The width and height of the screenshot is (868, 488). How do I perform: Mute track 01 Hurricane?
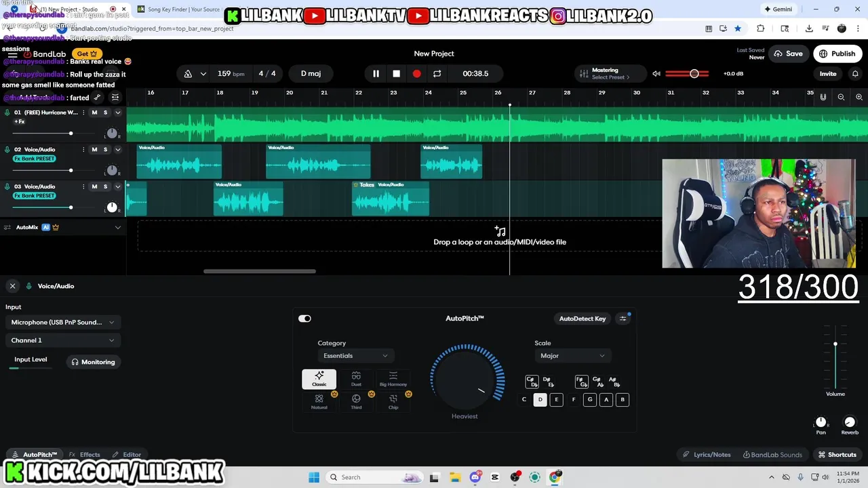(94, 113)
